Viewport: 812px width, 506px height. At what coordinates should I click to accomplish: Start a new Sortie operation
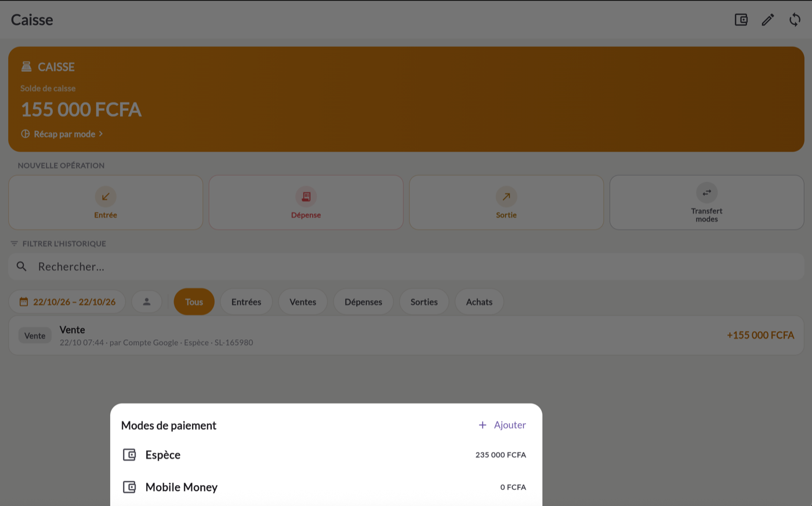tap(506, 202)
